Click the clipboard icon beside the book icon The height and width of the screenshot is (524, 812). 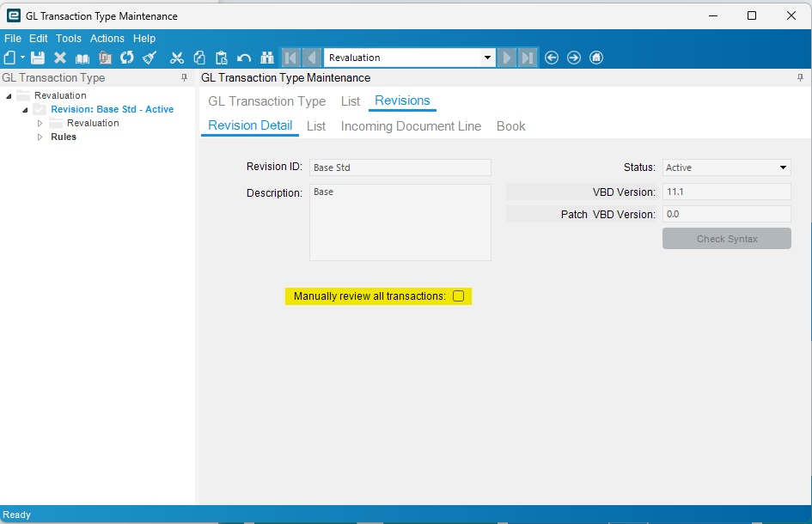[x=105, y=58]
